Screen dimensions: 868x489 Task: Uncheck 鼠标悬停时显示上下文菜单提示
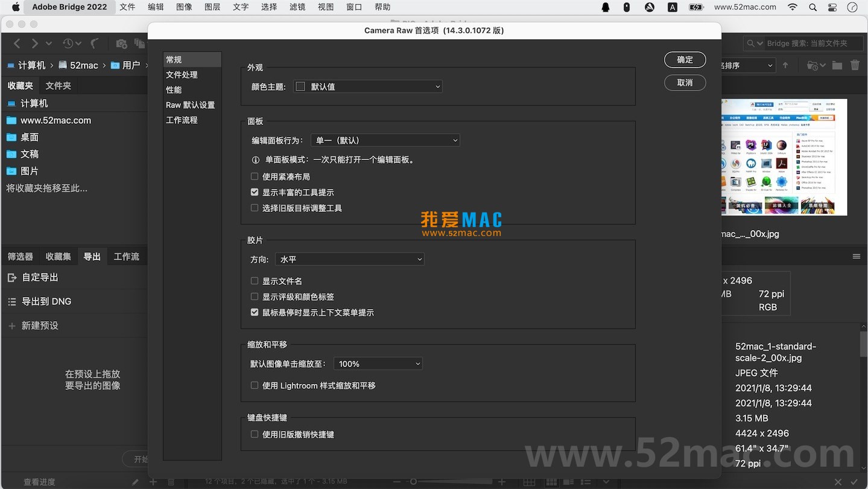255,312
